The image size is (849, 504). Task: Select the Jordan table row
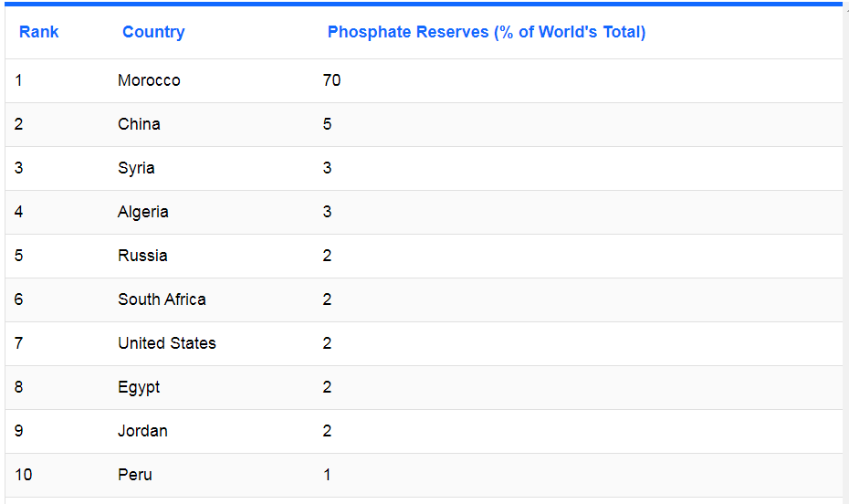coord(142,431)
